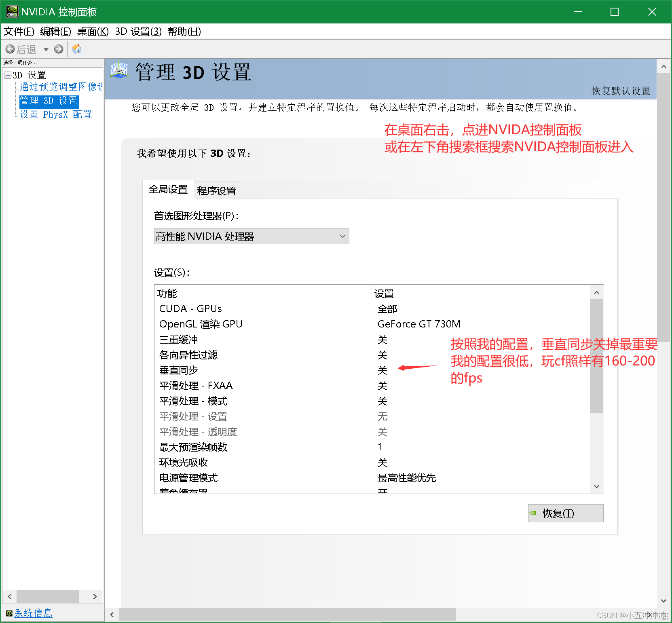This screenshot has width=672, height=623.
Task: Click task tree scroll left arrow
Action: click(x=9, y=596)
